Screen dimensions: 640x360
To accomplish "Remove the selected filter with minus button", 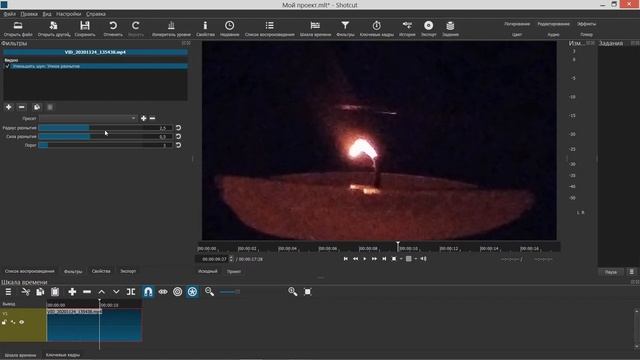I will [22, 107].
